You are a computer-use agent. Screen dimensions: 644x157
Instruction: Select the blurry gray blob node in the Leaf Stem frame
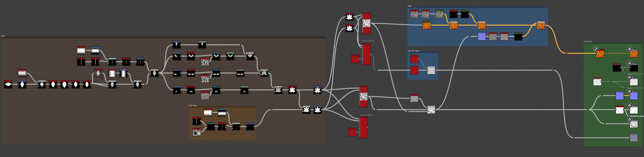tap(197, 132)
